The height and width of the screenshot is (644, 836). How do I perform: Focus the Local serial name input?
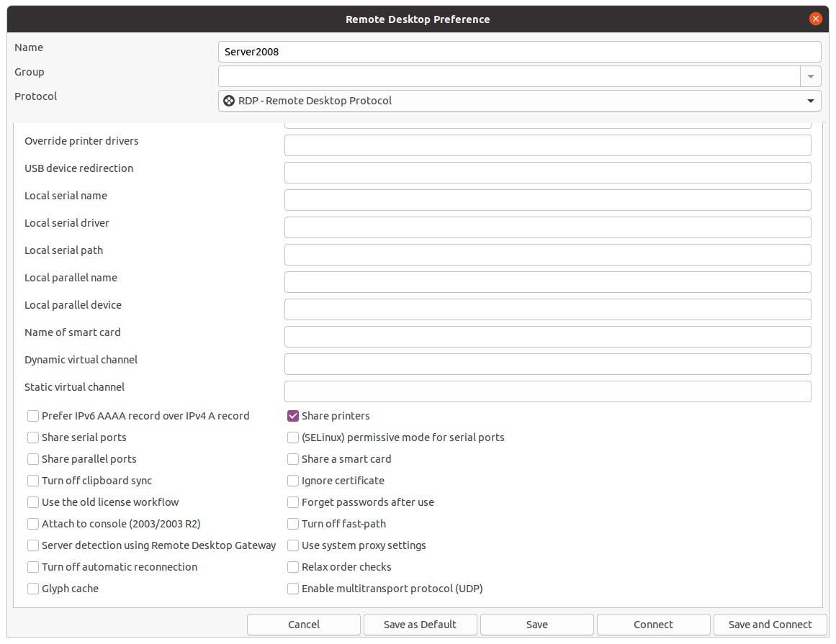pyautogui.click(x=547, y=200)
